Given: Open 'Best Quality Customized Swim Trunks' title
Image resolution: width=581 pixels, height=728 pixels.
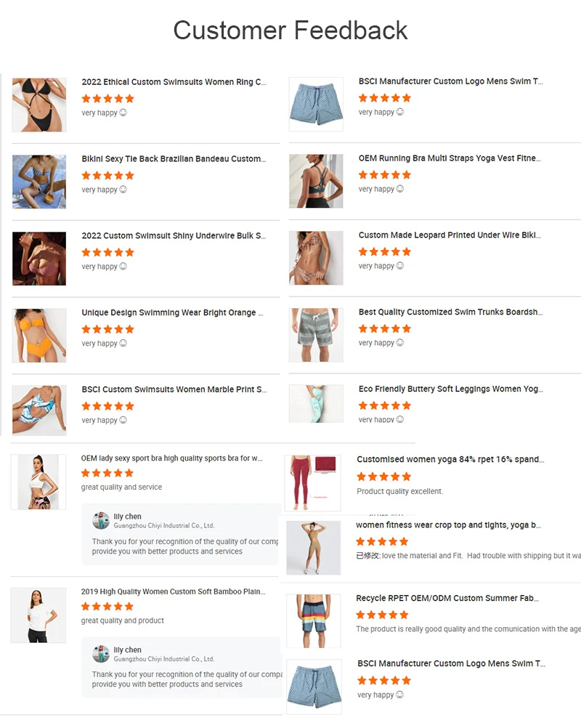Looking at the screenshot, I should (450, 312).
